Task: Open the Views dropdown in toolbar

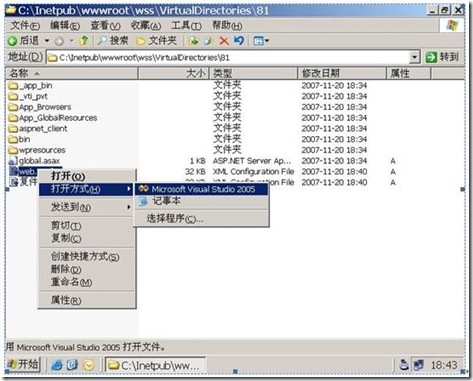Action: coord(261,41)
